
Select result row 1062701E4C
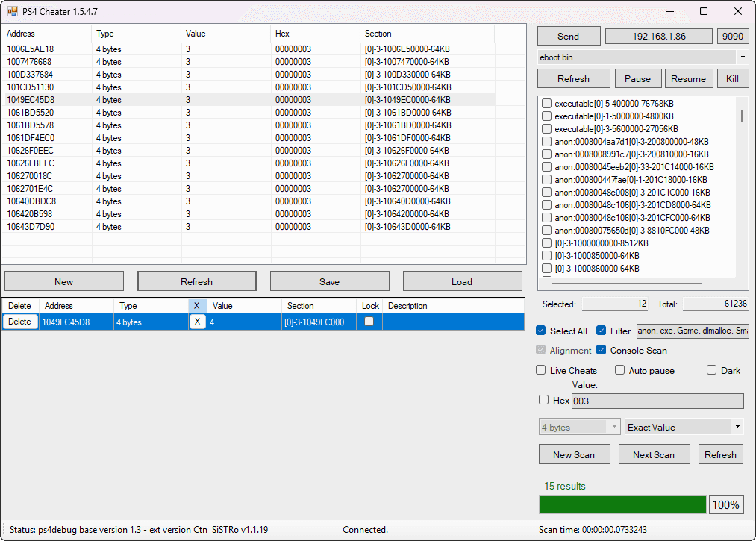(x=249, y=189)
